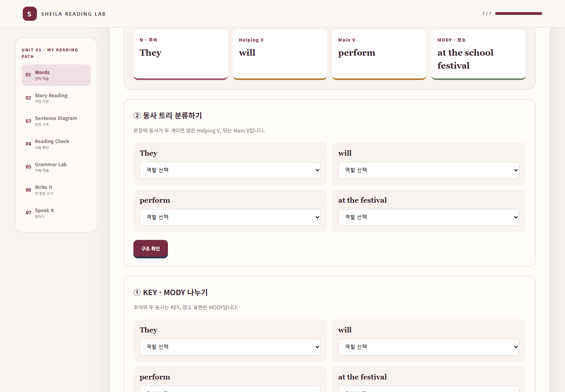Click the ② 동사 트리 분류하기 heading
The height and width of the screenshot is (392, 565).
point(168,116)
